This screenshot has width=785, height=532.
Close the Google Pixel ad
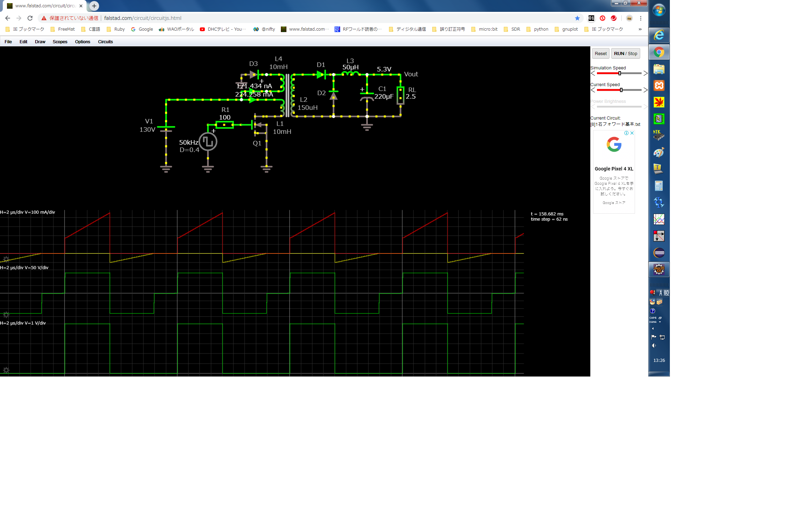(632, 133)
